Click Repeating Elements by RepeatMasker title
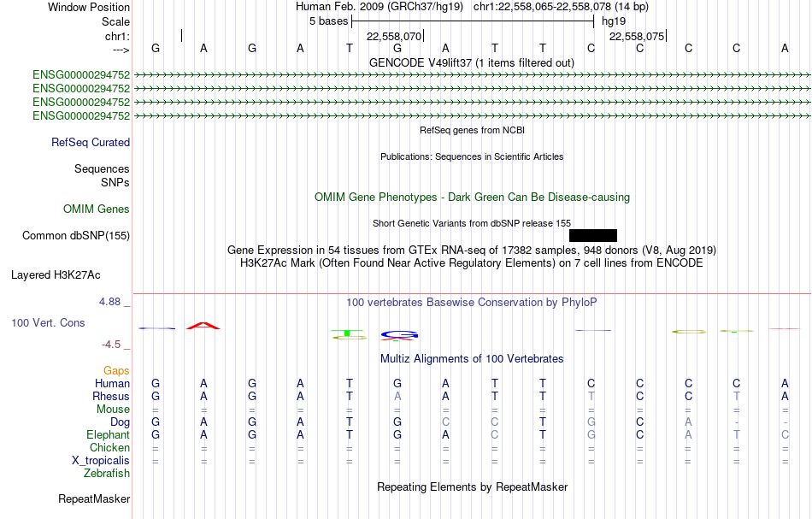 click(473, 487)
